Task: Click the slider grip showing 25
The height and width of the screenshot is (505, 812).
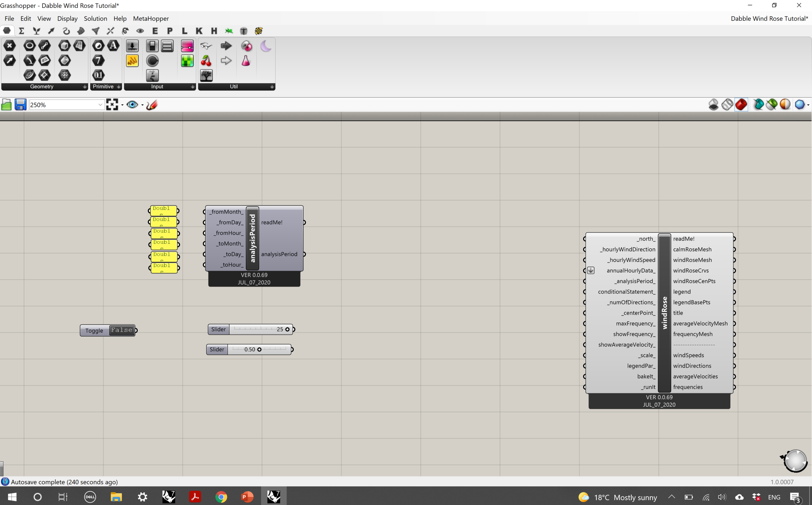Action: tap(287, 330)
